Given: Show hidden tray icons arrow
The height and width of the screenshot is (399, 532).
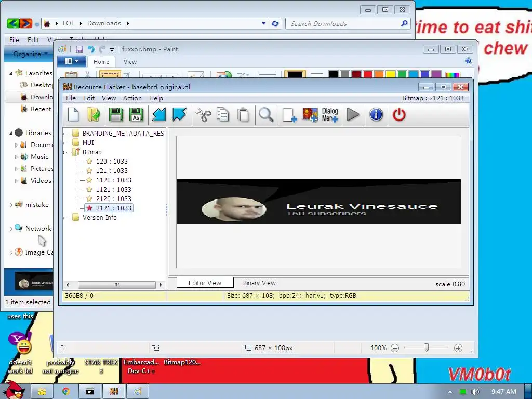Looking at the screenshot, I should point(450,392).
